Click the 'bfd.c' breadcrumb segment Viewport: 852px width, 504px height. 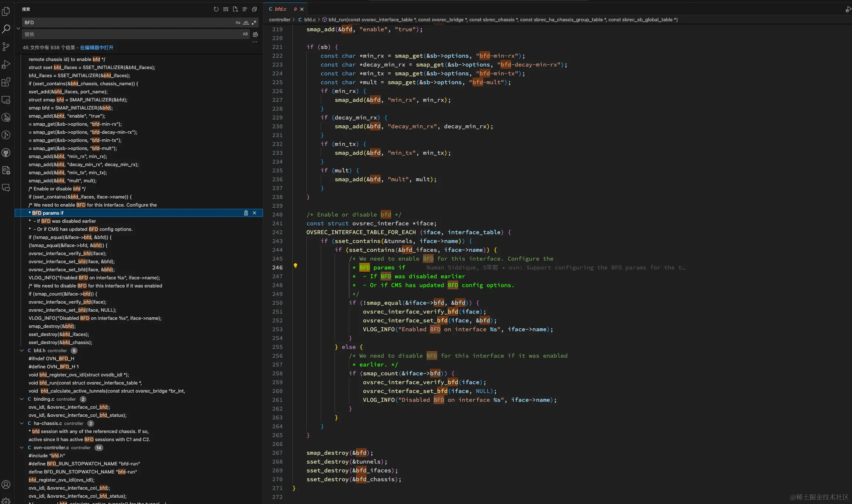310,19
